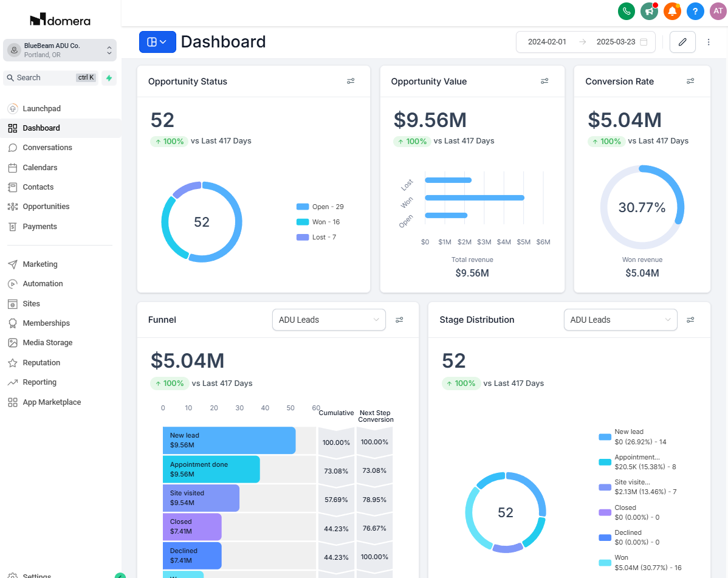Open the AT user avatar menu
This screenshot has height=578, width=728.
point(718,11)
